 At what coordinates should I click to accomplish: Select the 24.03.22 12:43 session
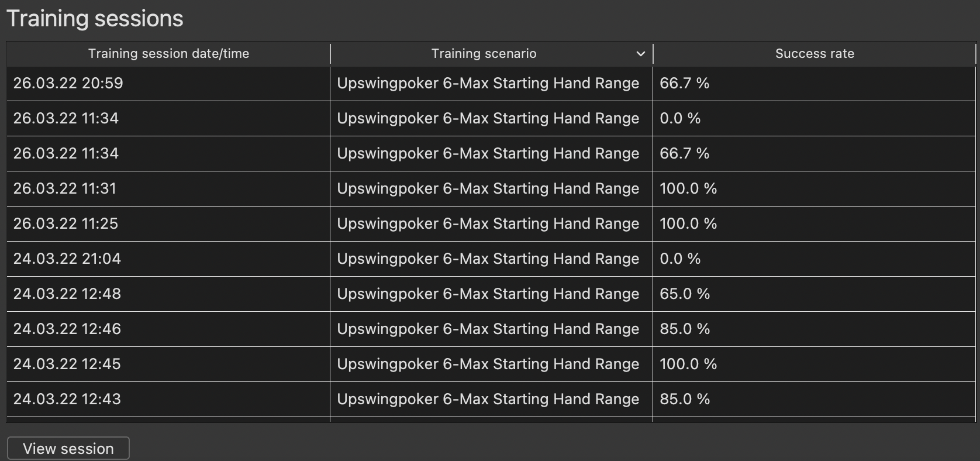click(x=67, y=399)
